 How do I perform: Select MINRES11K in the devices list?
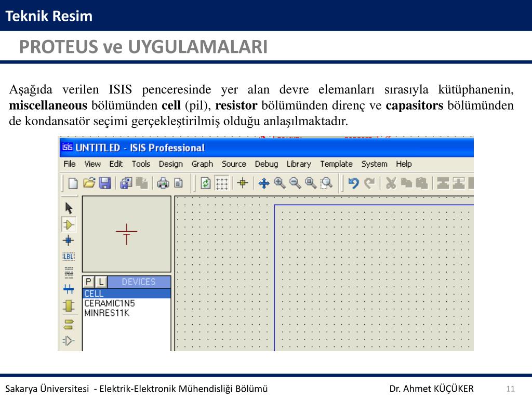tap(127, 313)
